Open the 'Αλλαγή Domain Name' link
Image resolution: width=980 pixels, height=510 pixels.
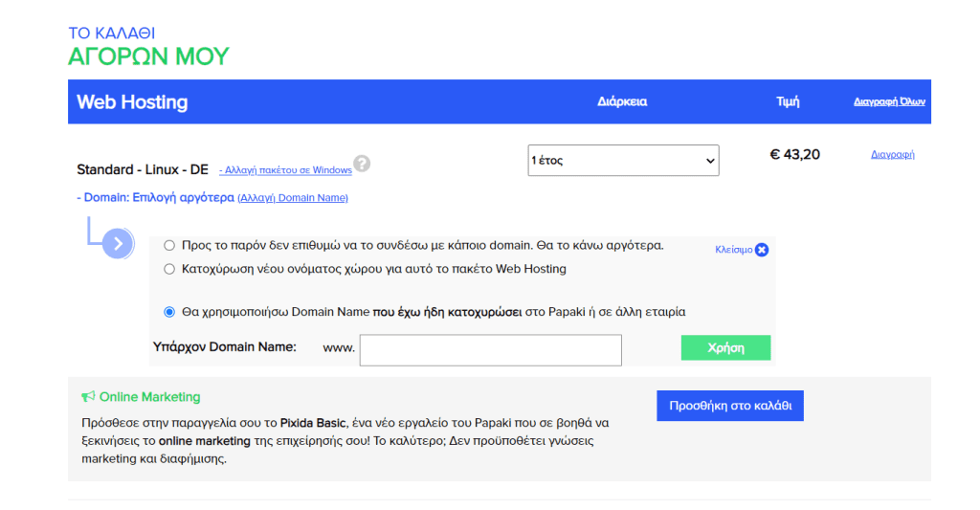pyautogui.click(x=293, y=198)
